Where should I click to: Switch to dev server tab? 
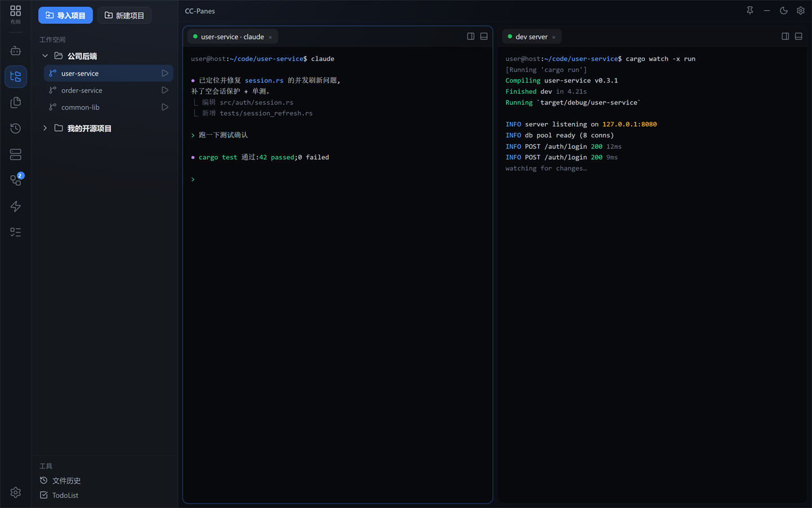coord(531,37)
